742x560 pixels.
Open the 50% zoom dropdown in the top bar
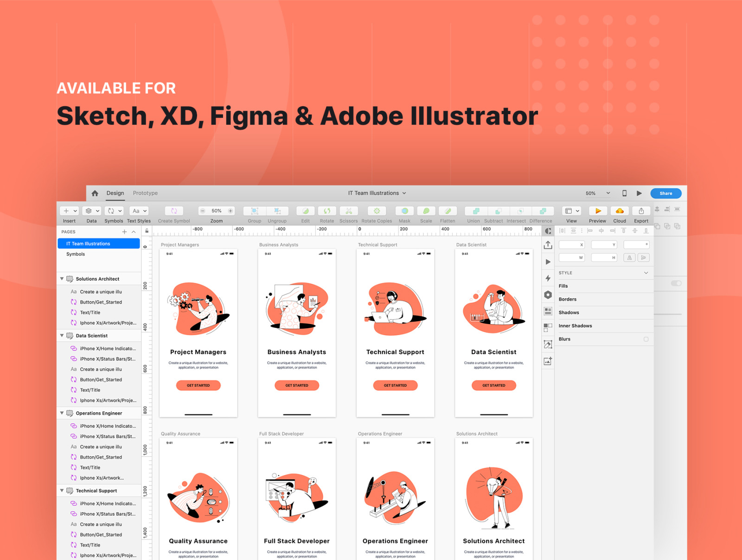[x=598, y=193]
